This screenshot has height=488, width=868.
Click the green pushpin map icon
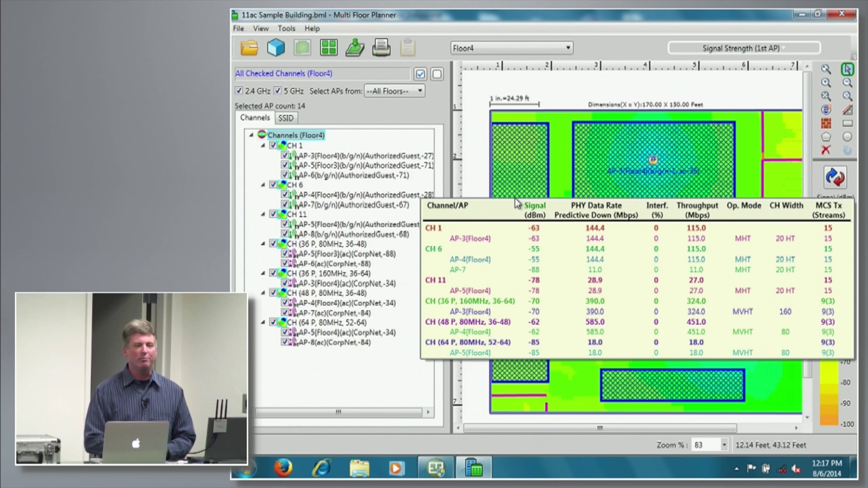tap(355, 48)
